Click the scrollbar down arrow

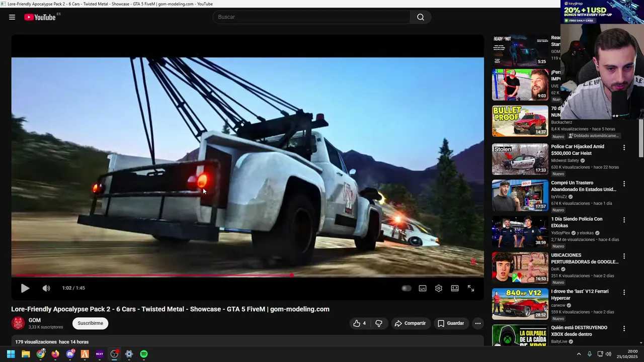pos(641,343)
